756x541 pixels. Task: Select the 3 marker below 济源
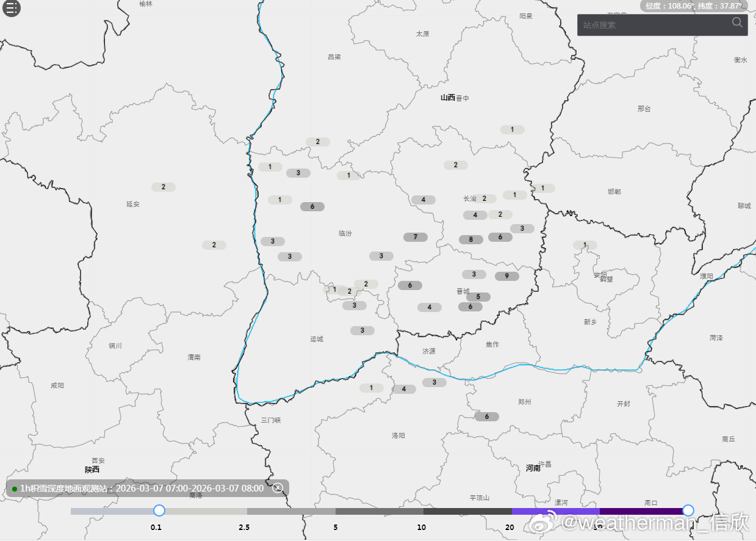tap(434, 382)
